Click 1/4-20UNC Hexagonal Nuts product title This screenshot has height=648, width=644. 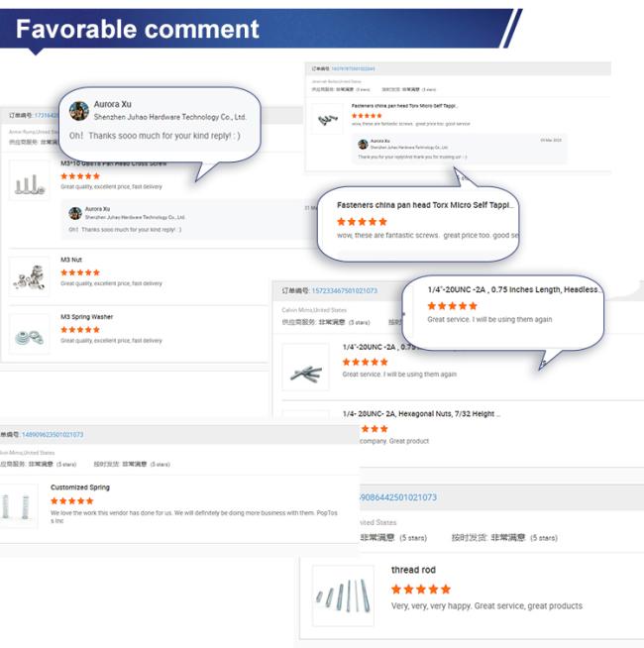click(x=422, y=414)
